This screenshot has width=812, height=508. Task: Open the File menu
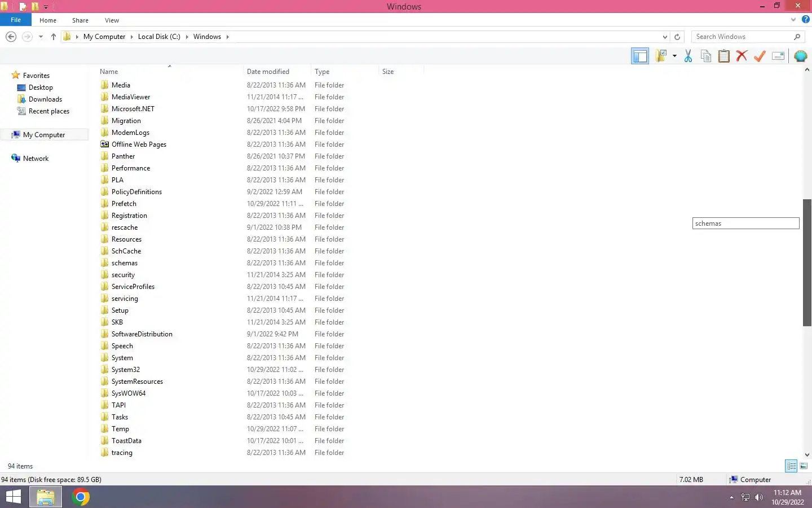point(16,20)
